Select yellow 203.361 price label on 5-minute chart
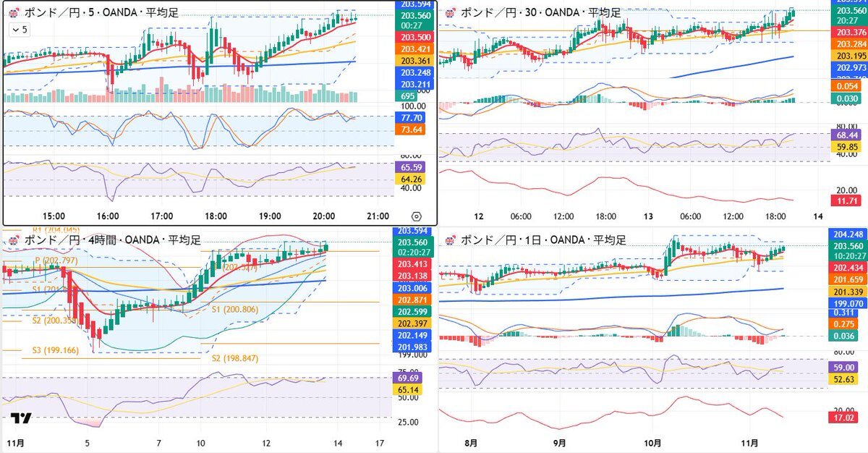Screen dimensions: 868x453 pyautogui.click(x=415, y=60)
